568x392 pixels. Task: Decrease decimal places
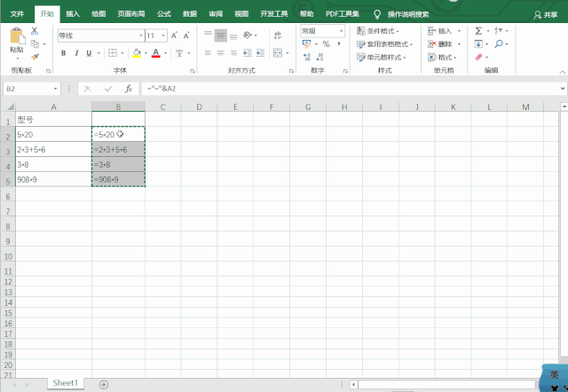click(x=319, y=57)
